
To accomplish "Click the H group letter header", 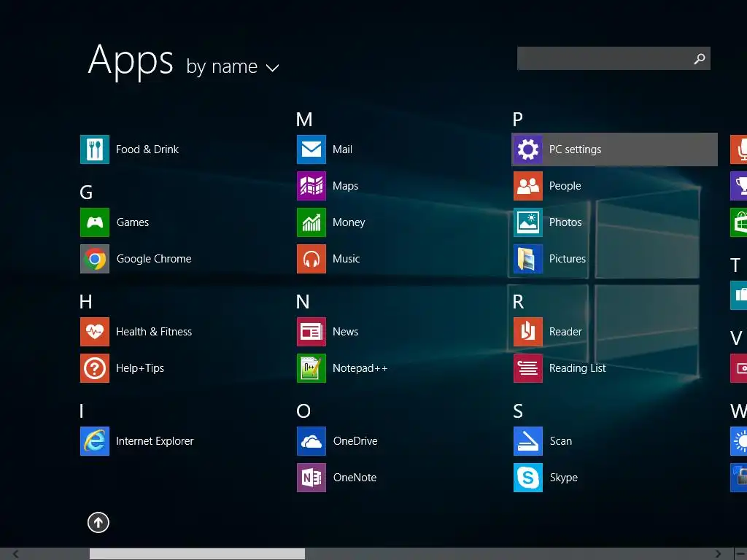I will point(86,302).
